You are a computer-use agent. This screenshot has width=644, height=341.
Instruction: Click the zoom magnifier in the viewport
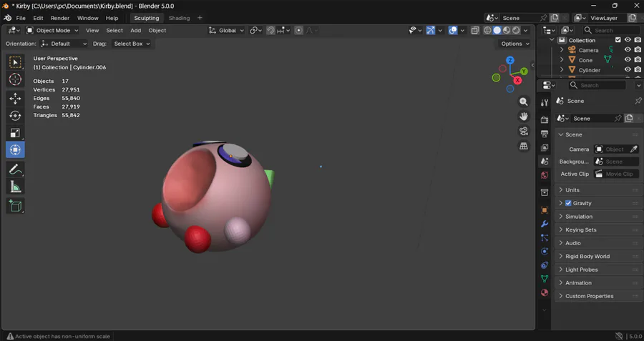click(524, 102)
